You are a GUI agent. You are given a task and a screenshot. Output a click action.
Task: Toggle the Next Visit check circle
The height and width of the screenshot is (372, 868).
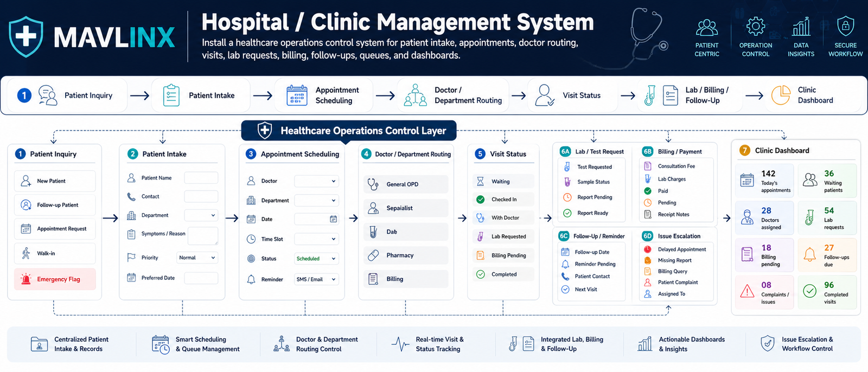tap(565, 290)
